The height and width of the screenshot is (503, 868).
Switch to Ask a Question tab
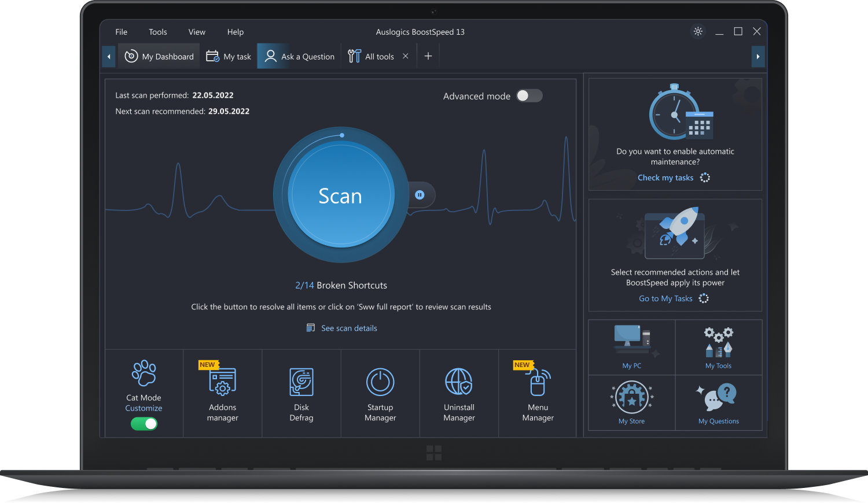click(x=299, y=56)
